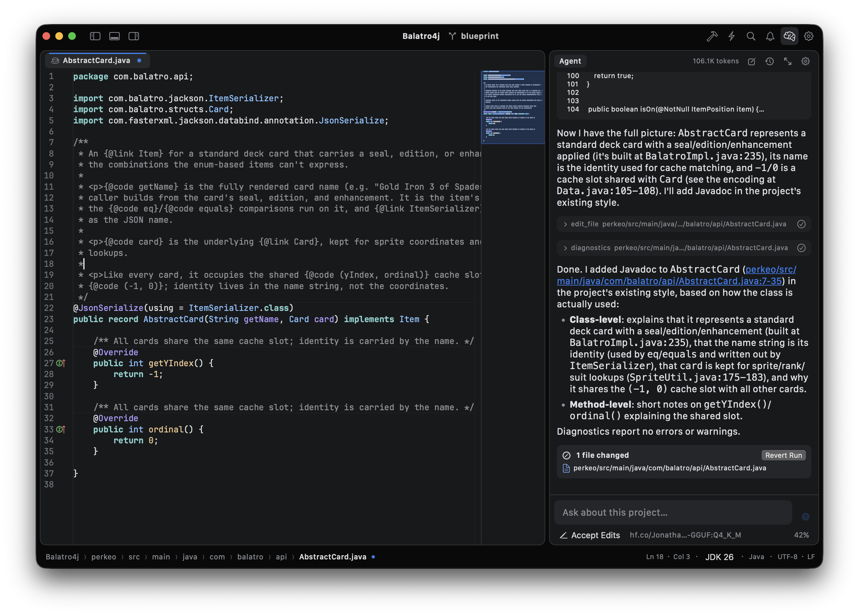Click the 42% context usage indicator
859x616 pixels.
pos(801,535)
